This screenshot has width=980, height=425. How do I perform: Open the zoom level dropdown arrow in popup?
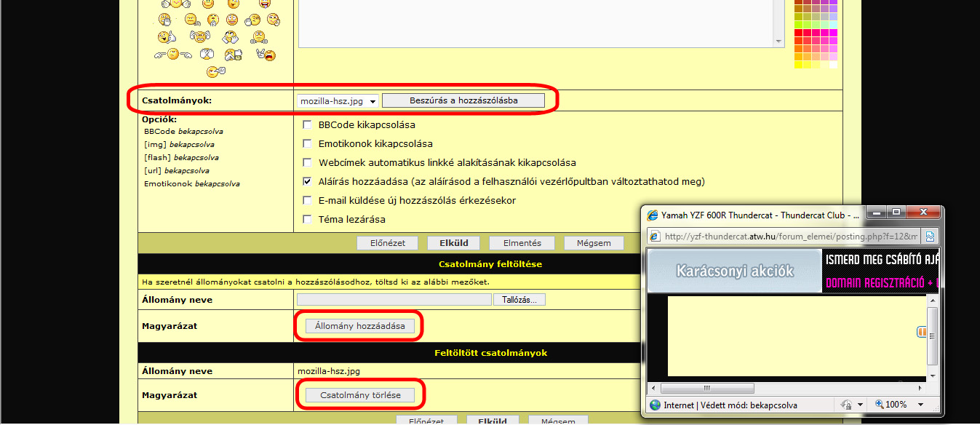pos(920,405)
